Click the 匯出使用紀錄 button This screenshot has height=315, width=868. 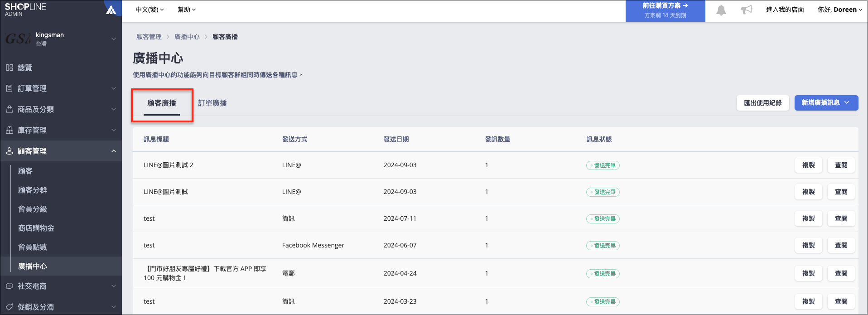tap(762, 103)
